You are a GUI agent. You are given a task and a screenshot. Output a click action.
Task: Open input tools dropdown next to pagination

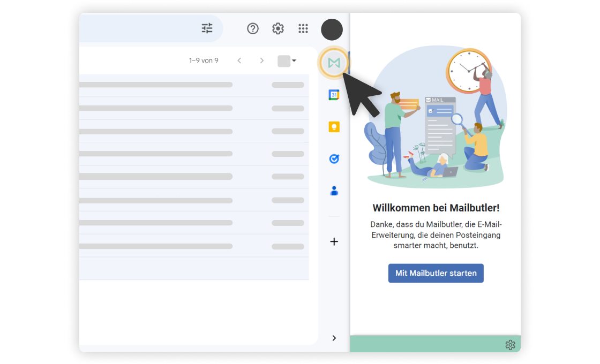pyautogui.click(x=287, y=61)
